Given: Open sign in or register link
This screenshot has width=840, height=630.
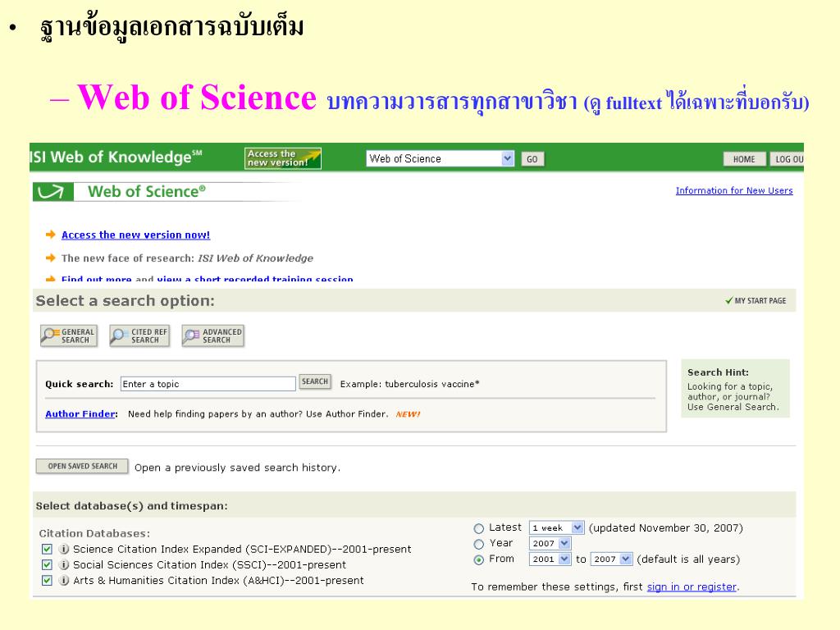Looking at the screenshot, I should [x=692, y=587].
